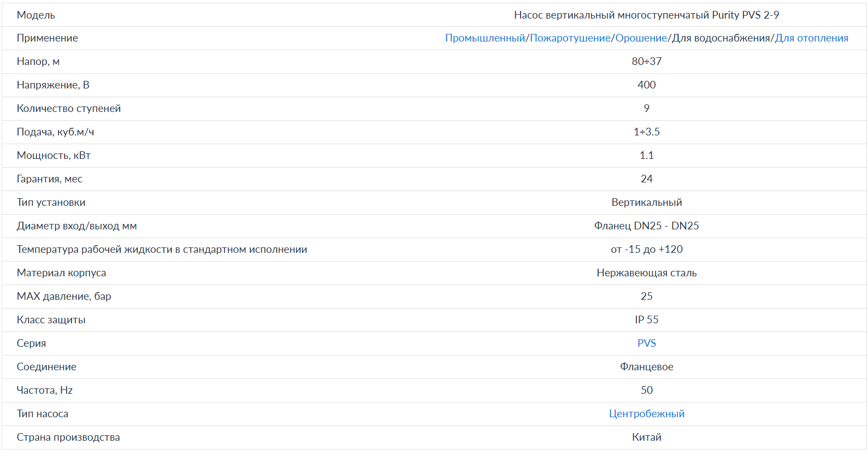This screenshot has width=868, height=450.
Task: Click the Частота, Hz label
Action: coord(45,390)
